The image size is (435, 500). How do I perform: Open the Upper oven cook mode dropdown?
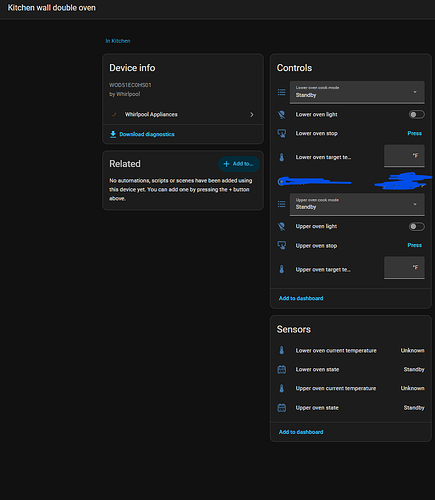(x=357, y=204)
